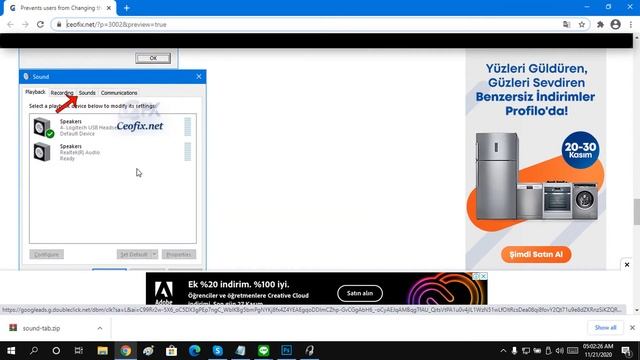This screenshot has width=640, height=360.
Task: Bookmark this page with the star
Action: [x=582, y=24]
